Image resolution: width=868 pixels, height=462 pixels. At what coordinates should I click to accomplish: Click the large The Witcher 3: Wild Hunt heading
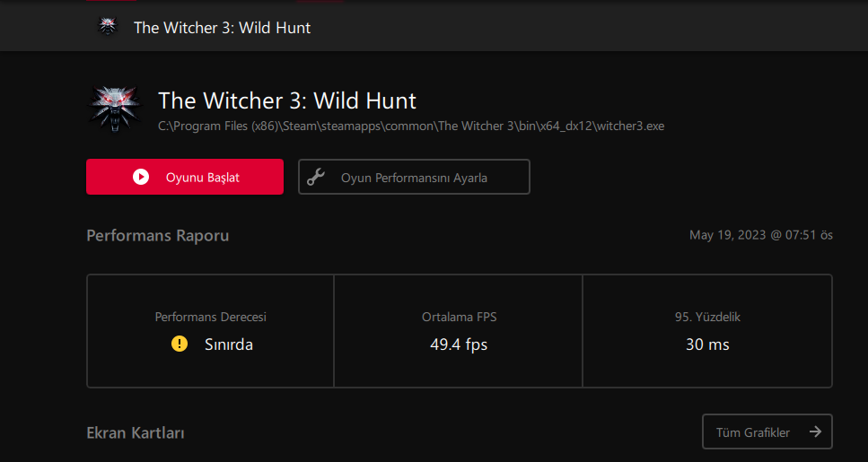click(x=286, y=100)
